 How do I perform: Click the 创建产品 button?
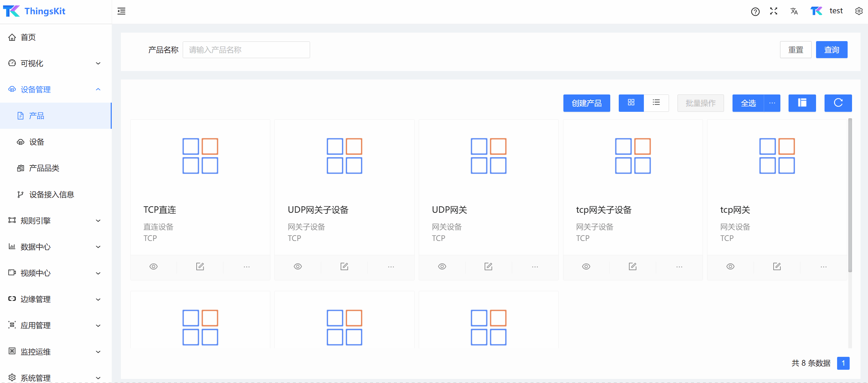(x=586, y=103)
